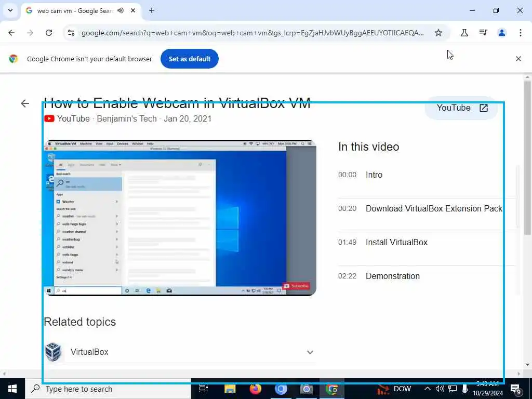532x399 pixels.
Task: Click the microphone tray icon
Action: (x=465, y=389)
